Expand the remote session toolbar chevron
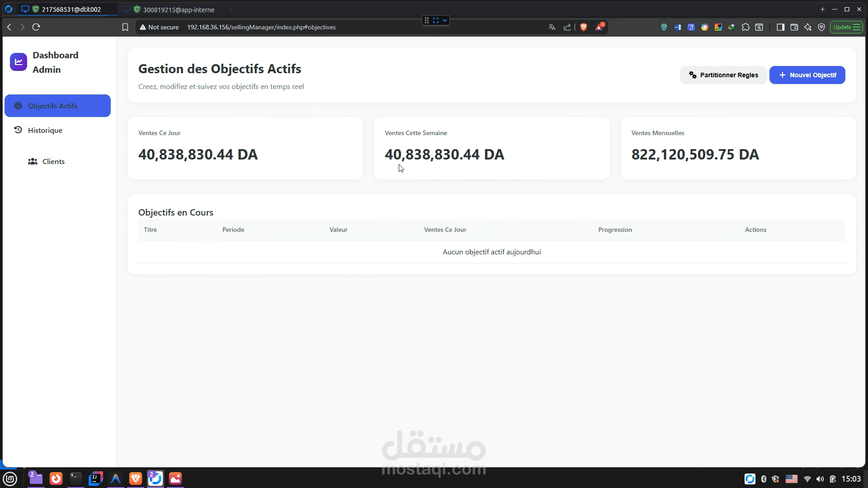The image size is (868, 488). [445, 20]
